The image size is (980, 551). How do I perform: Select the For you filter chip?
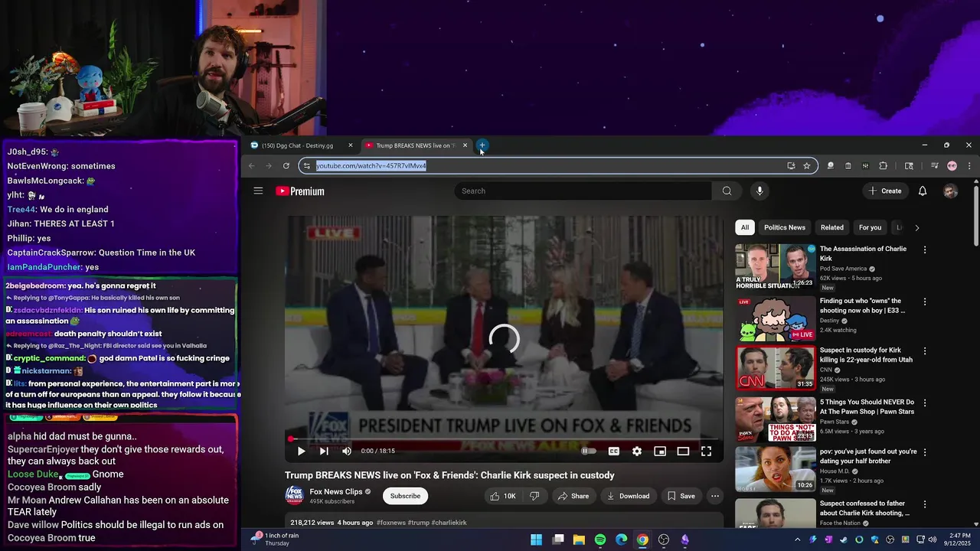point(870,227)
